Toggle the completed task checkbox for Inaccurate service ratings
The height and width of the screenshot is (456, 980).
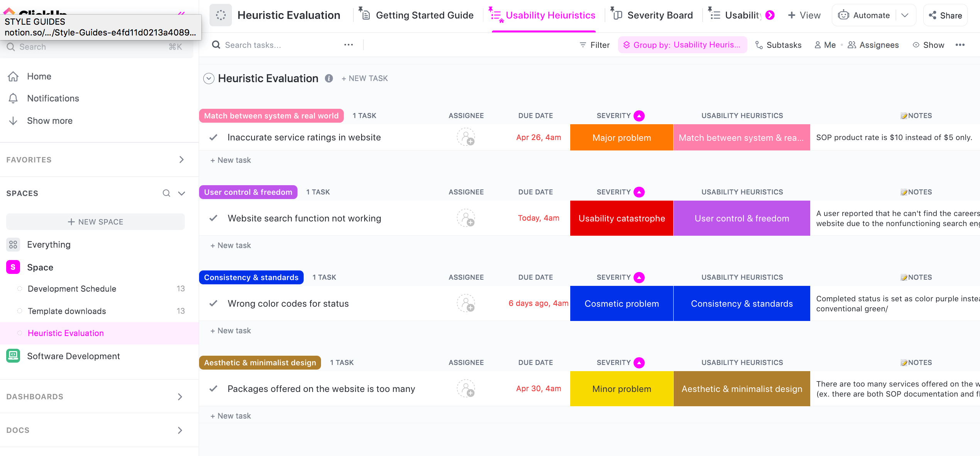click(215, 137)
